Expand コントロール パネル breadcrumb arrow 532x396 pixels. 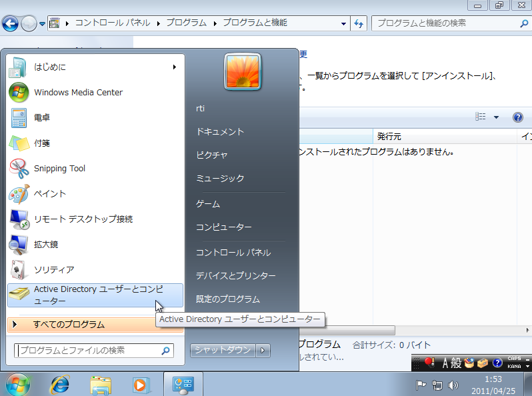click(x=158, y=23)
